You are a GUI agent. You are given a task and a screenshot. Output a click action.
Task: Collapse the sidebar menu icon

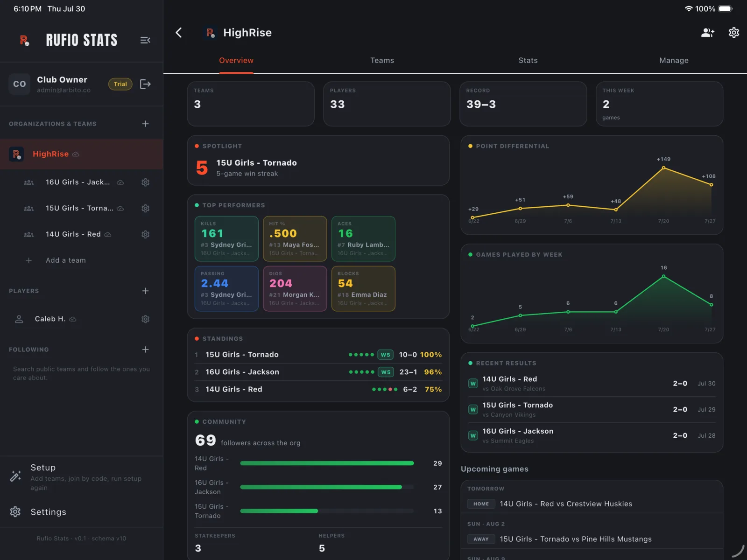click(x=145, y=40)
